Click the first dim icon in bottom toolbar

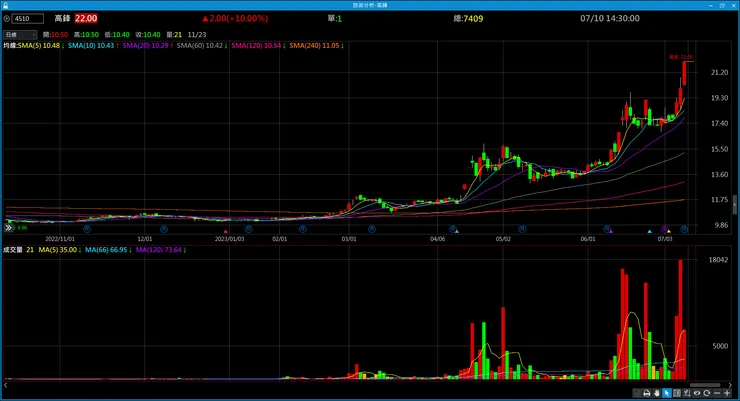(637, 393)
